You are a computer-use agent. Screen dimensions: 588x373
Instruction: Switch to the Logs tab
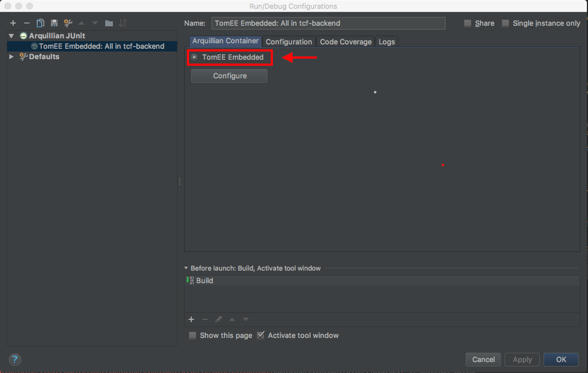click(387, 42)
